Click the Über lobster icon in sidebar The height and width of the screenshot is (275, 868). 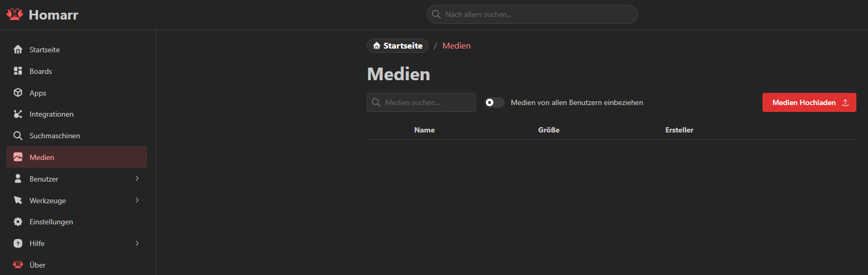pos(18,265)
